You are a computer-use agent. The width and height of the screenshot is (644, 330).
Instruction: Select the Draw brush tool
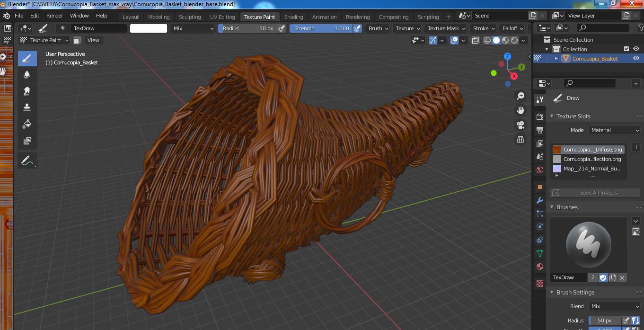point(27,58)
